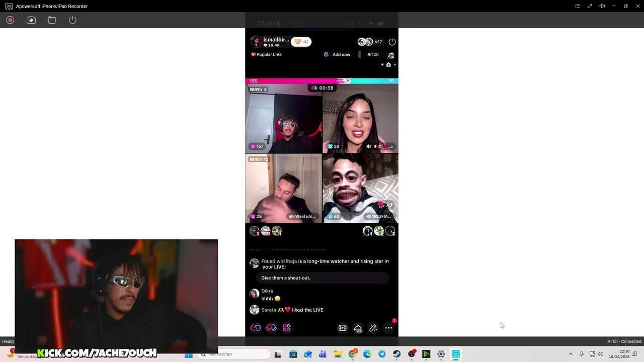Open volume control in system tray
Image resolution: width=644 pixels, height=362 pixels.
tap(600, 354)
